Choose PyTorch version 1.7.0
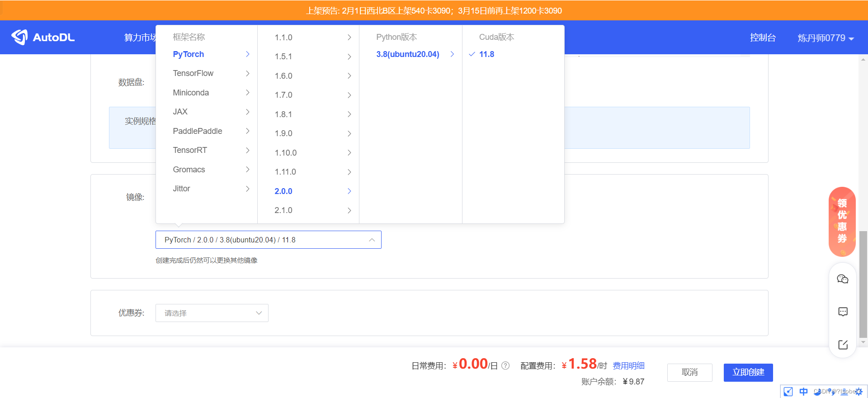 coord(308,95)
